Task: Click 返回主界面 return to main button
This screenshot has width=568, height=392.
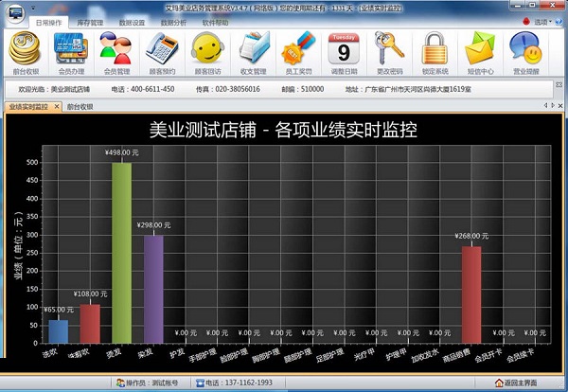Action: tap(516, 383)
